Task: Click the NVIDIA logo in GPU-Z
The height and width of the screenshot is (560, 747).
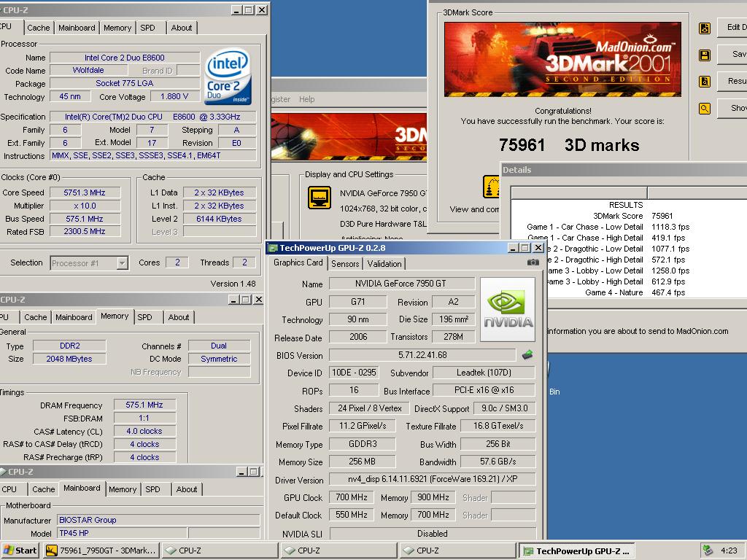Action: coord(508,309)
